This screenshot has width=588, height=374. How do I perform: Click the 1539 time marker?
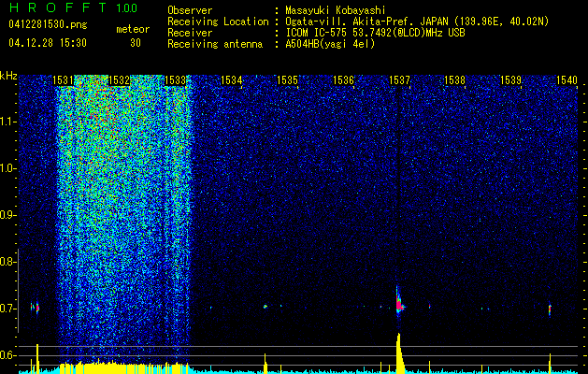pyautogui.click(x=511, y=80)
